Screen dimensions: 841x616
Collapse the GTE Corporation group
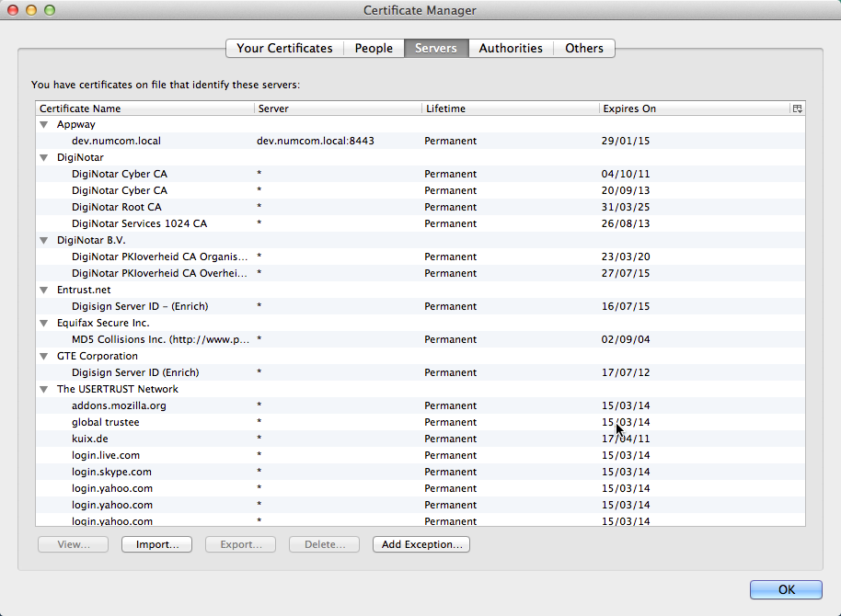pos(44,356)
